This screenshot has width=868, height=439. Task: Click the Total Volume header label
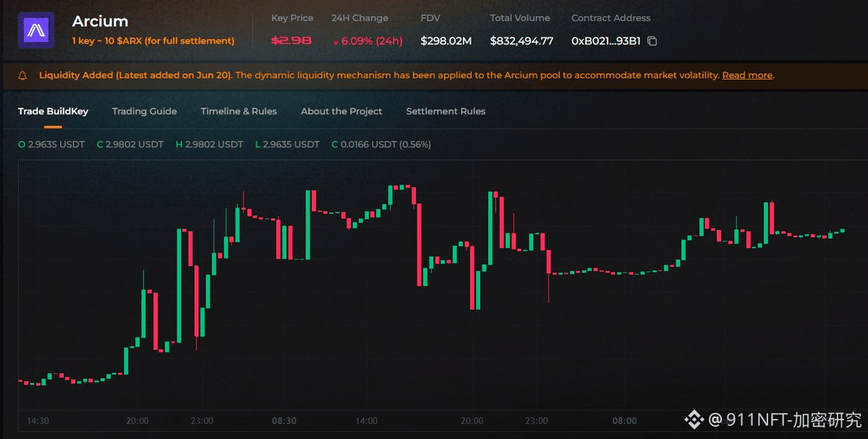click(519, 18)
